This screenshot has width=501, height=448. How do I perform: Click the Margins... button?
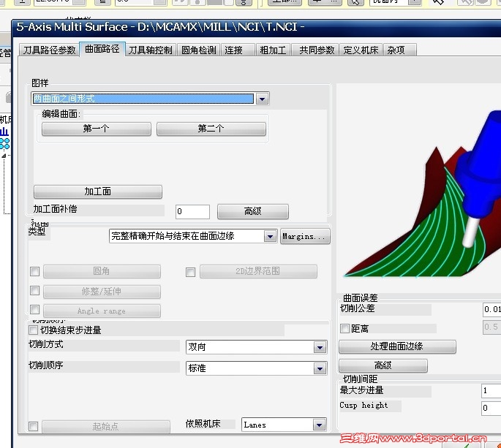305,237
